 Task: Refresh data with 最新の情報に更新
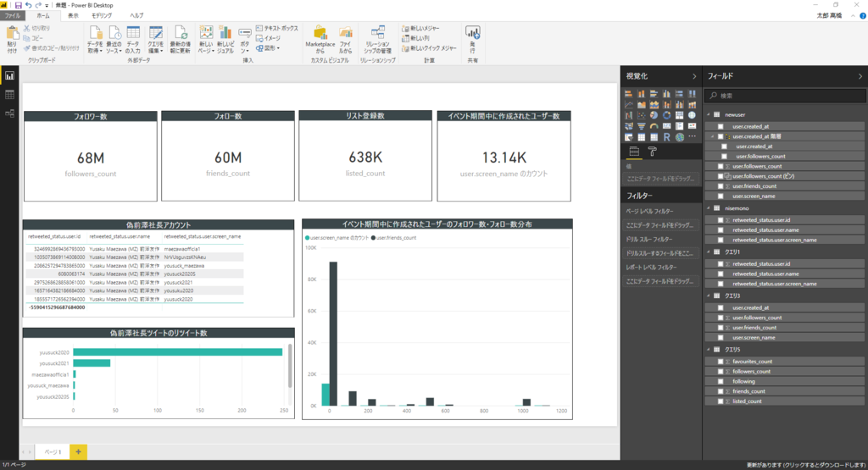[x=180, y=39]
